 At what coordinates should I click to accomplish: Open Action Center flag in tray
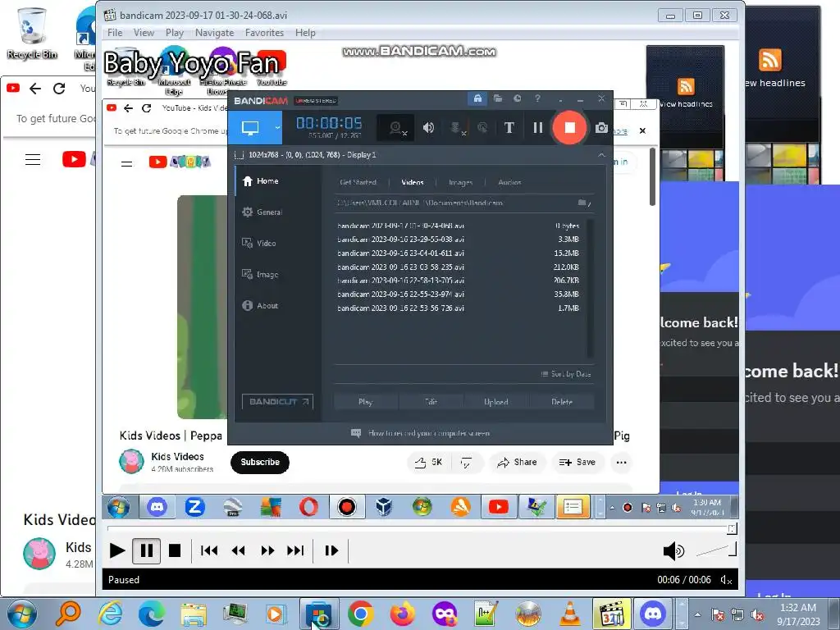click(x=718, y=614)
